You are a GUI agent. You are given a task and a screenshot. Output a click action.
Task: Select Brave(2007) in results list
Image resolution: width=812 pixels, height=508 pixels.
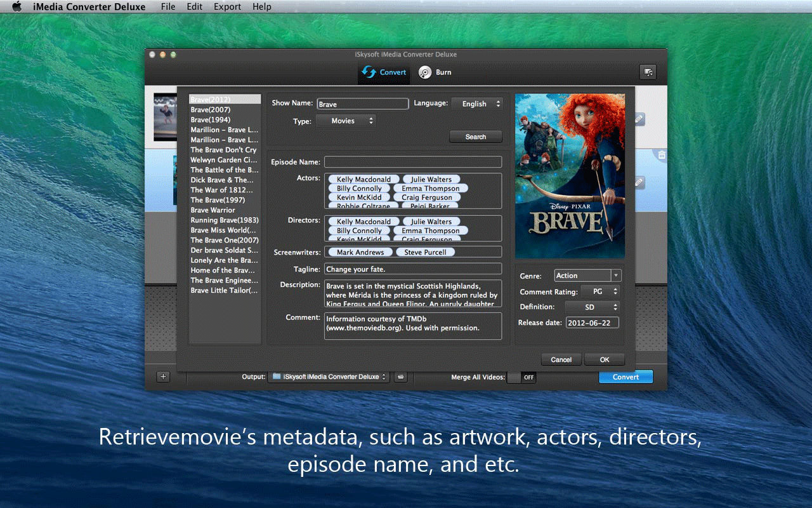coord(225,110)
